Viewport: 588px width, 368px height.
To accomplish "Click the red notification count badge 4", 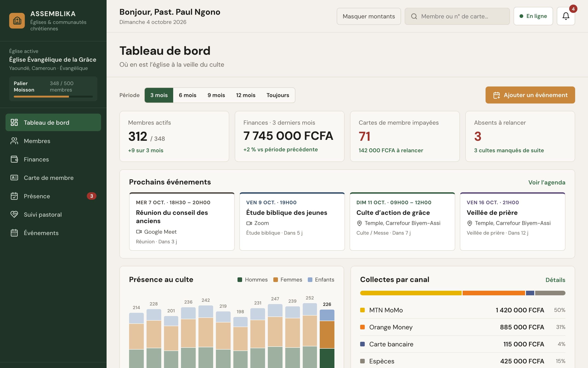I will click(x=573, y=9).
